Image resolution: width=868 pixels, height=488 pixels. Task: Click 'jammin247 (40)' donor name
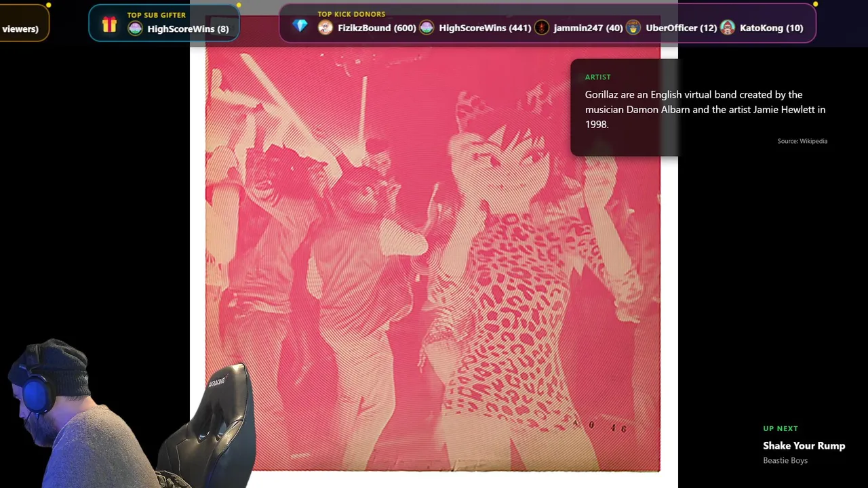pos(588,28)
